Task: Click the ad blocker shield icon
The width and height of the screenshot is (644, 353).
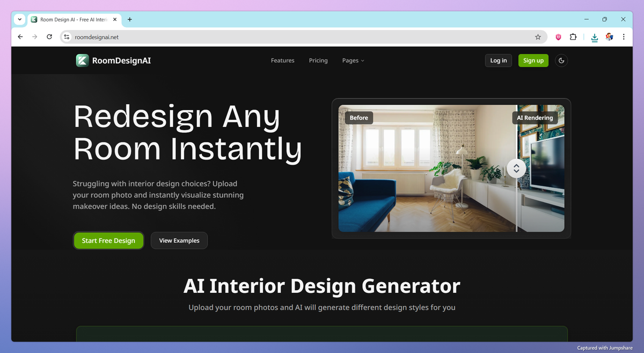Action: [x=558, y=37]
